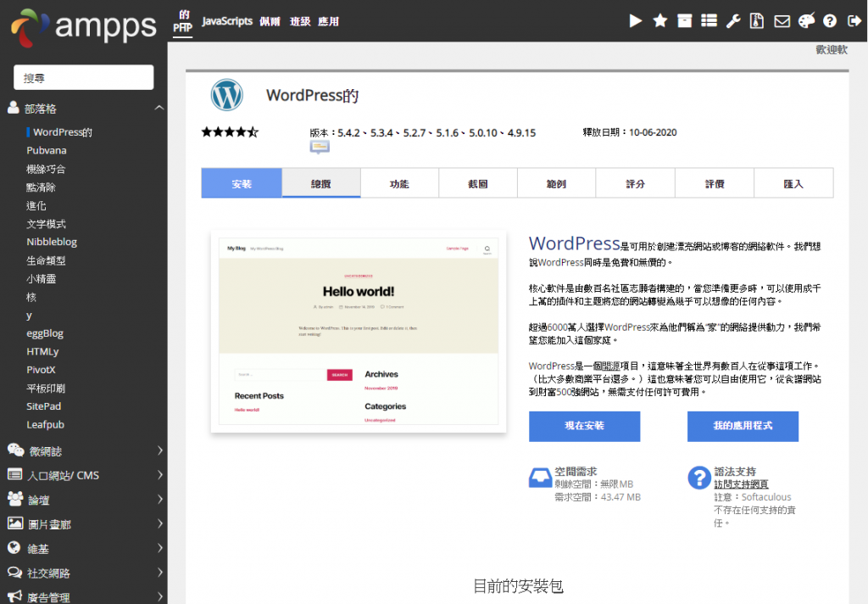
Task: Open the star ratings icon in top bar
Action: click(x=659, y=21)
